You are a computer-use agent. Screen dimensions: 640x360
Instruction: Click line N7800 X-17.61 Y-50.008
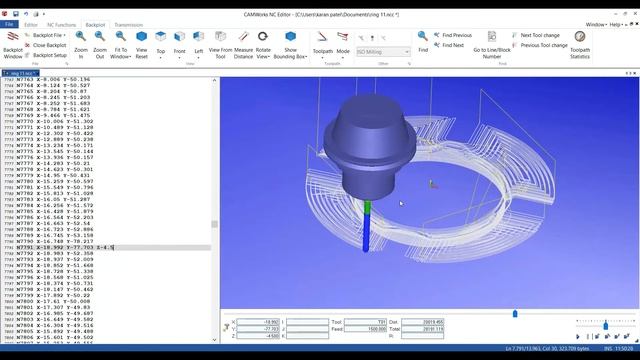click(53, 301)
